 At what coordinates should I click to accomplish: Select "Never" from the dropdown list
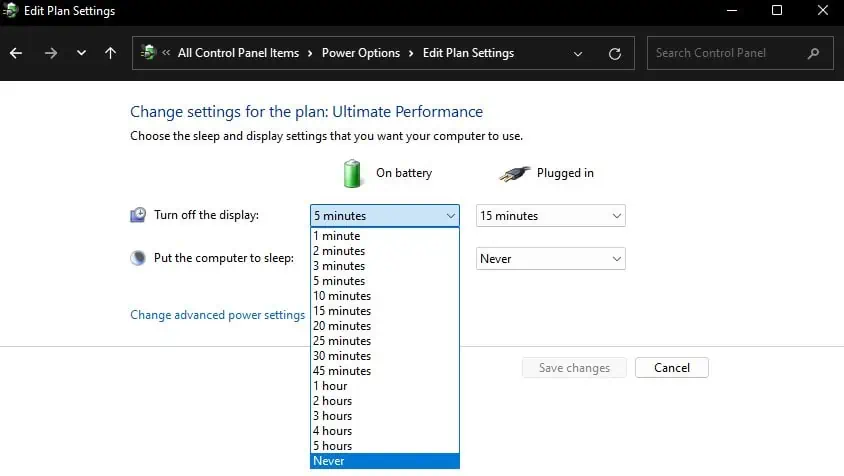pyautogui.click(x=385, y=461)
